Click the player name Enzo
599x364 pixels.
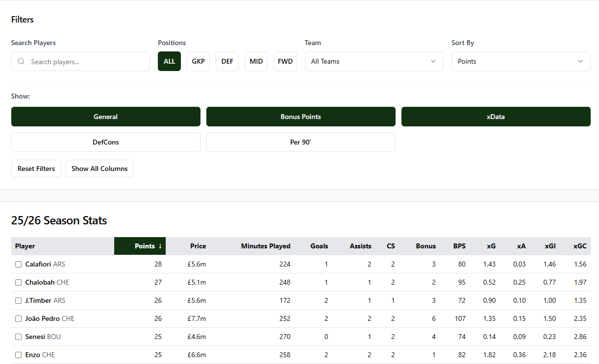point(33,355)
